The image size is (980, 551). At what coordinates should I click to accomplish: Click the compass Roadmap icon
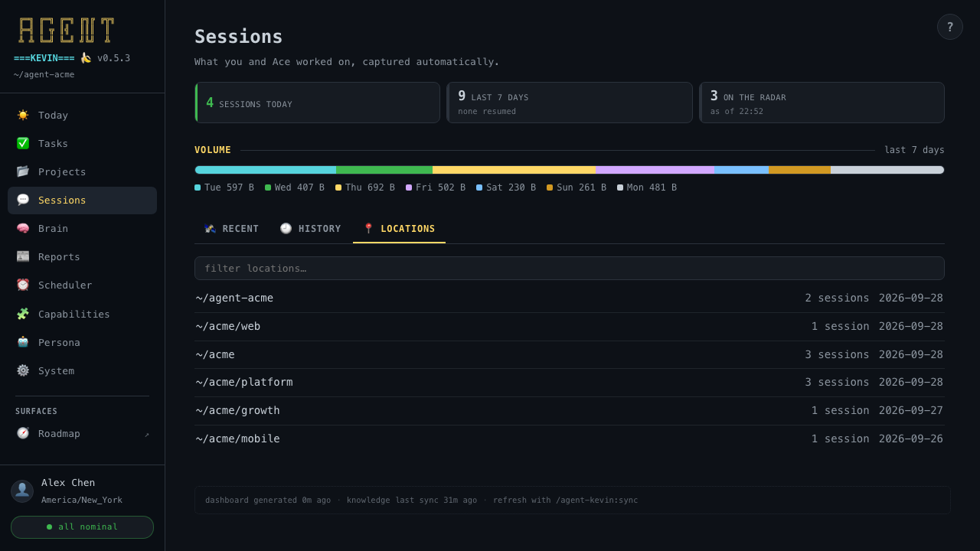click(23, 433)
